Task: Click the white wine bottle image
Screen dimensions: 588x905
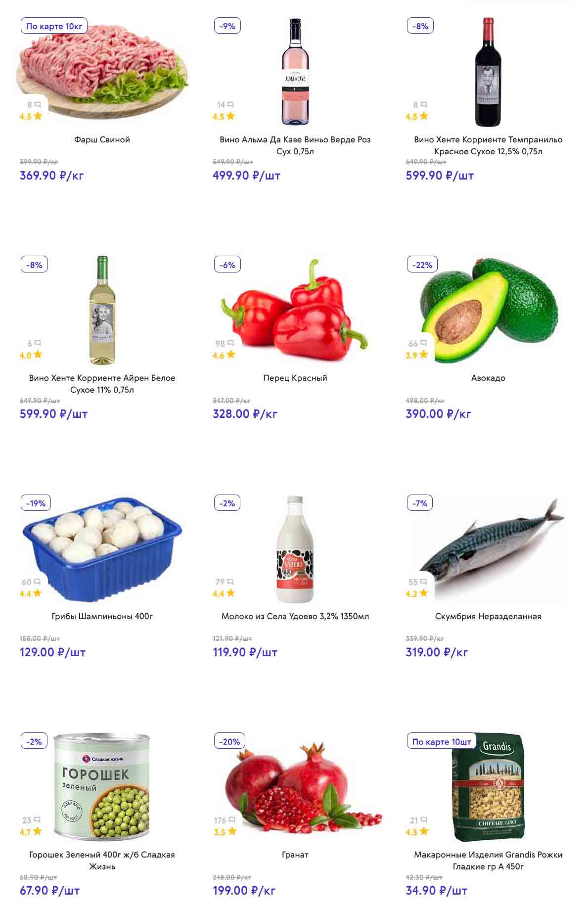Action: (x=102, y=310)
